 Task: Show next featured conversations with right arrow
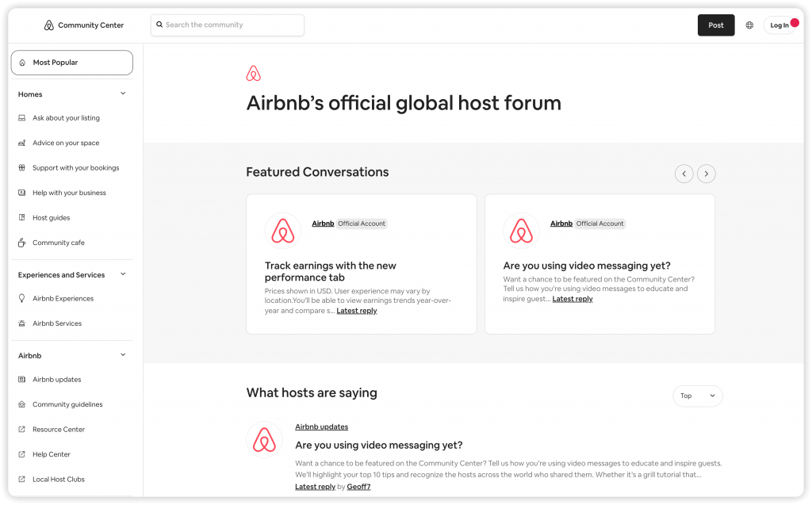click(707, 174)
